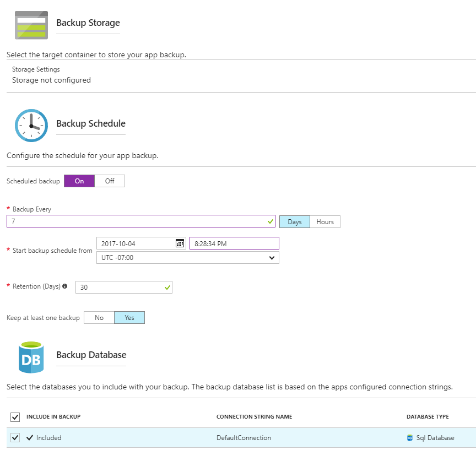This screenshot has height=461, width=476.
Task: Turn Scheduled backup On
Action: 79,181
